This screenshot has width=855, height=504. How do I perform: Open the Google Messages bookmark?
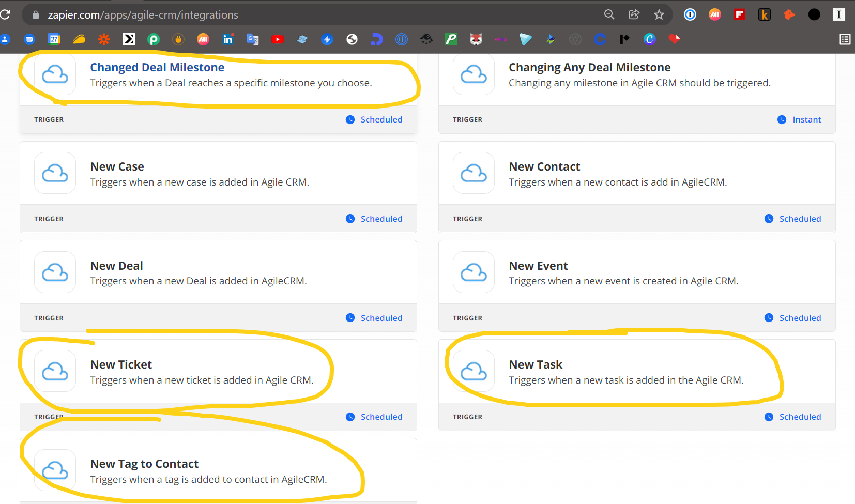tap(29, 39)
